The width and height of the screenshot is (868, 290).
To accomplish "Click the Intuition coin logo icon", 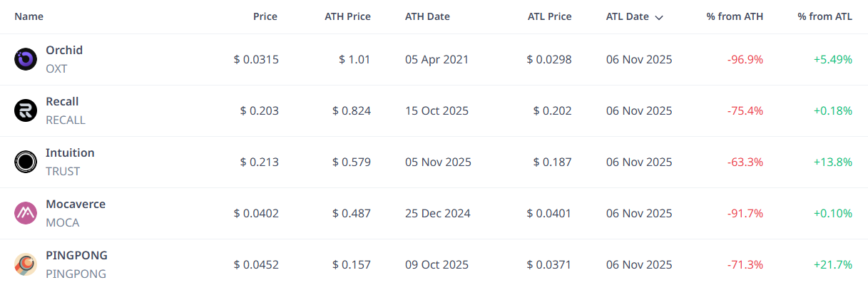I will tap(26, 162).
